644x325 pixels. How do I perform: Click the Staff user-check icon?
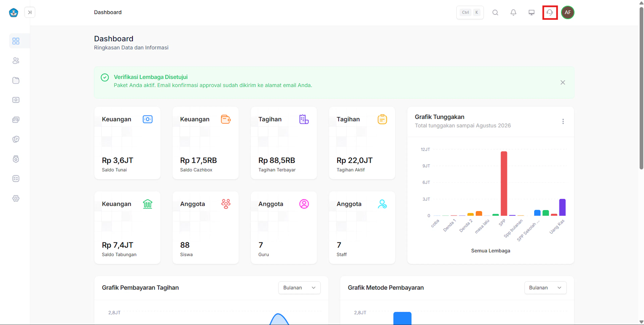pyautogui.click(x=382, y=204)
